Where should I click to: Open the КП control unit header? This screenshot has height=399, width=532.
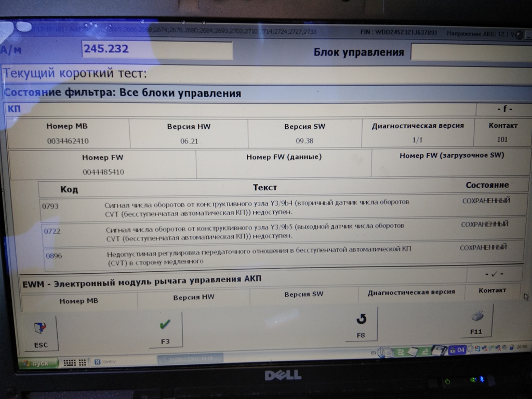(x=239, y=109)
